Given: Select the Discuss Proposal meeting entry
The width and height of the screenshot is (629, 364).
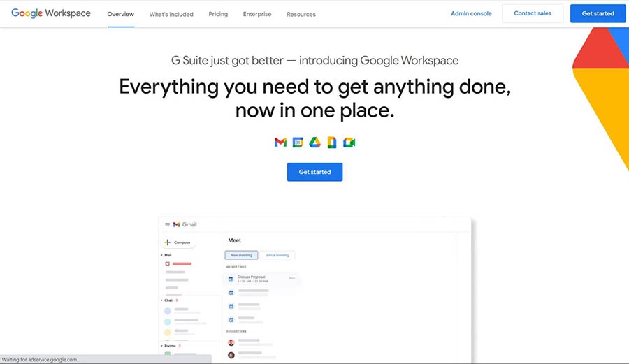Looking at the screenshot, I should [261, 279].
